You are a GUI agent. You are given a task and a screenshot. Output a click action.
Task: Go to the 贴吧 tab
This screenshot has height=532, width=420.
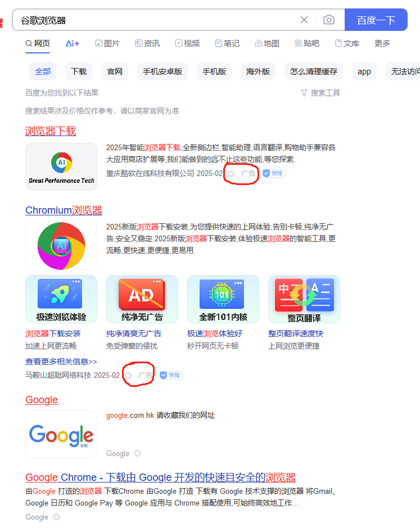(307, 43)
